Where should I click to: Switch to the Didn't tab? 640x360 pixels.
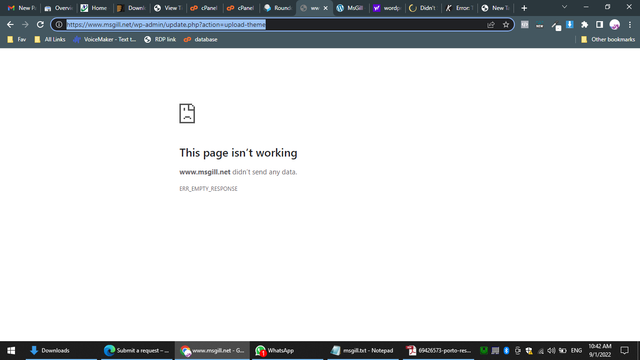423,8
